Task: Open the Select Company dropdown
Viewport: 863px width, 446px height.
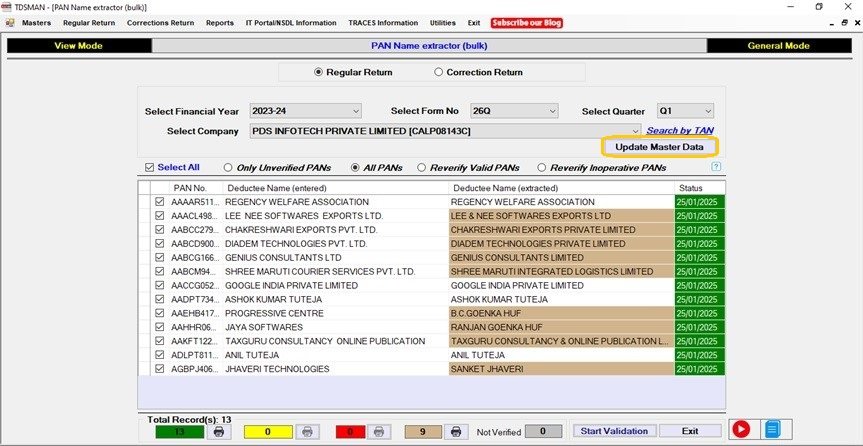Action: click(x=445, y=131)
